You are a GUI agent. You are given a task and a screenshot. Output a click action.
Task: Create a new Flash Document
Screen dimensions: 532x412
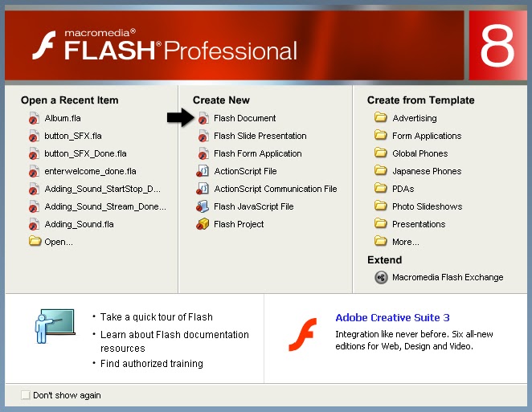click(x=244, y=118)
